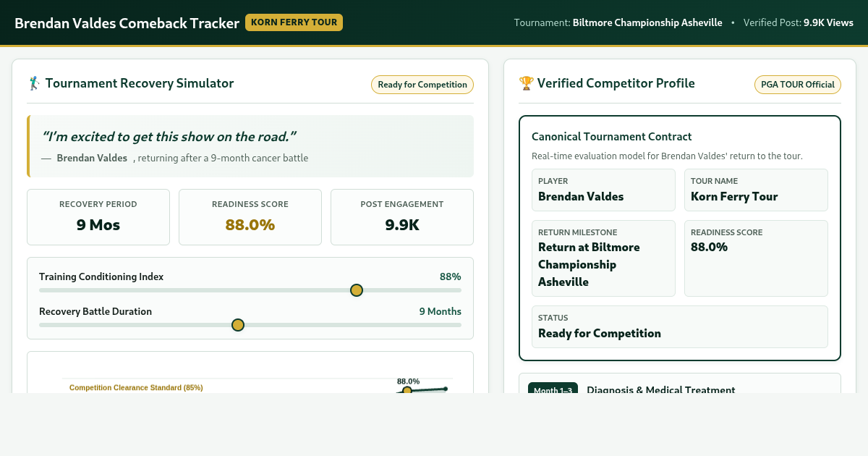Screen dimensions: 868x456
Task: Click the Player field showing Brendan Valdes
Action: point(603,190)
